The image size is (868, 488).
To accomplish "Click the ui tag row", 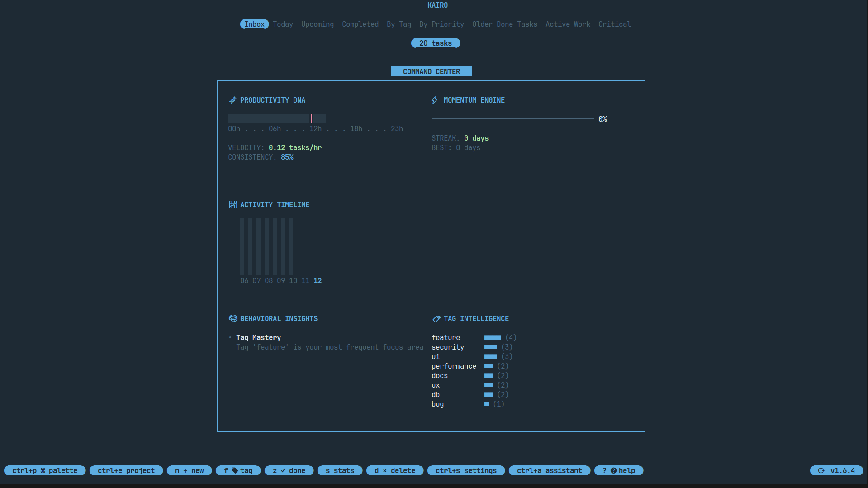I will 472,357.
